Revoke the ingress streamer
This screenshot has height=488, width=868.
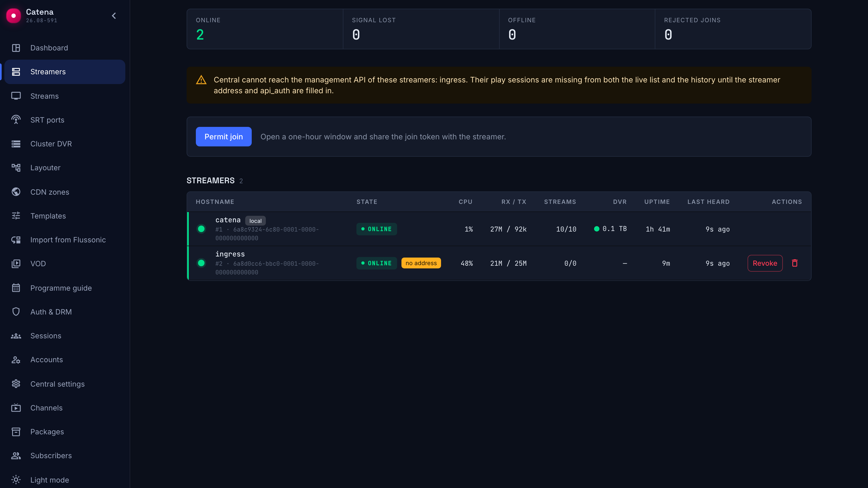coord(765,263)
